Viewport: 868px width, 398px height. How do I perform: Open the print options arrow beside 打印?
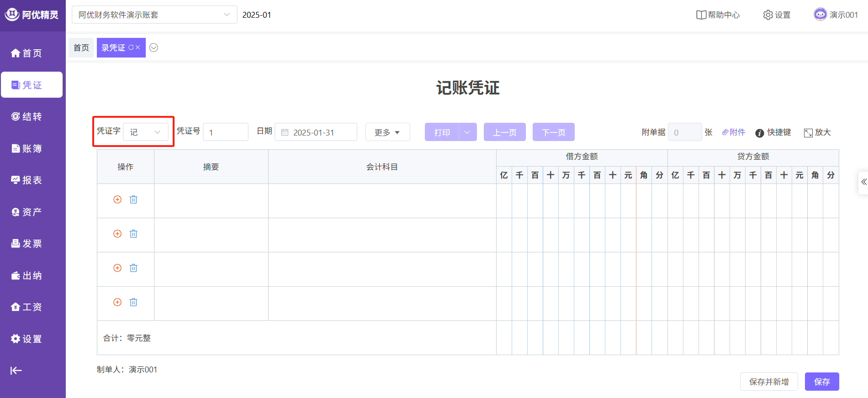click(467, 132)
